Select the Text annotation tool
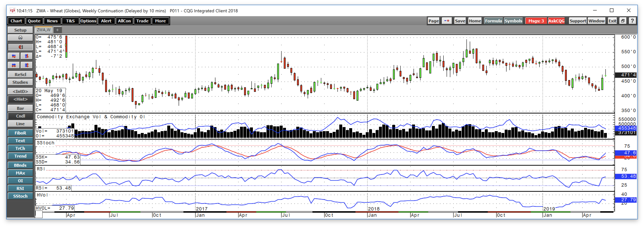Screen dimensions: 644x227 20,141
